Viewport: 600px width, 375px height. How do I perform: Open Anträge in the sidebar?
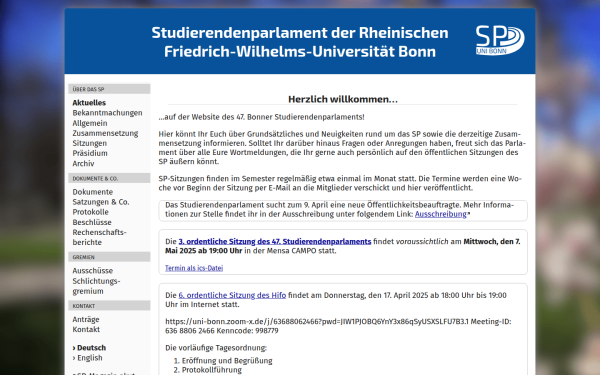pos(86,319)
